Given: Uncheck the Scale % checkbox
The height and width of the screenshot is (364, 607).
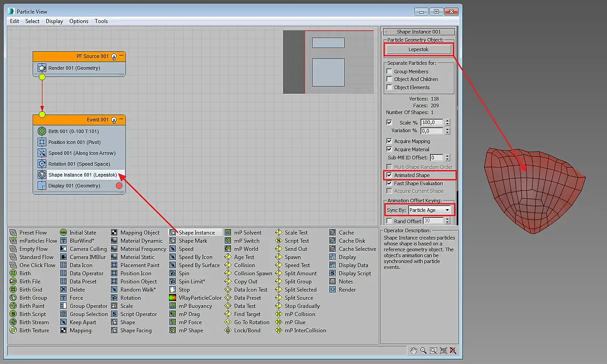Looking at the screenshot, I should (389, 123).
